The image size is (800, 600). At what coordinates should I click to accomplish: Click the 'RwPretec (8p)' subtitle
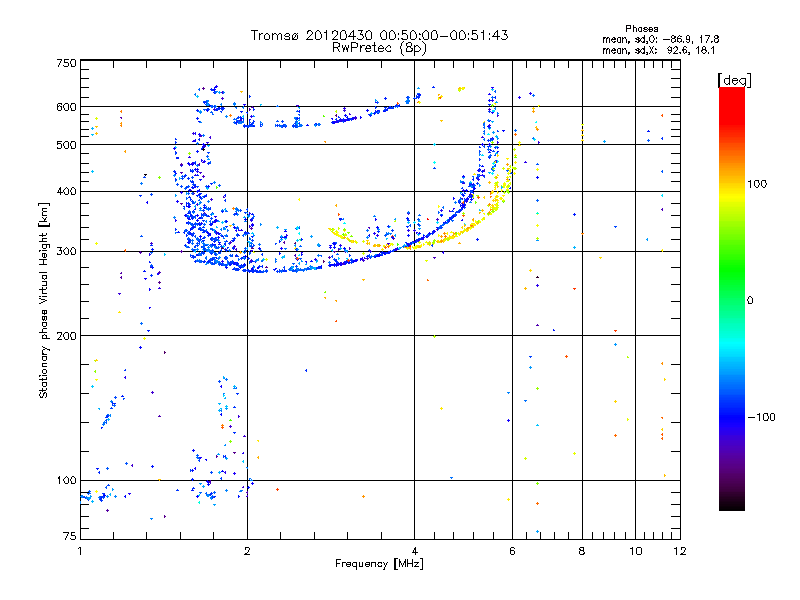[379, 48]
